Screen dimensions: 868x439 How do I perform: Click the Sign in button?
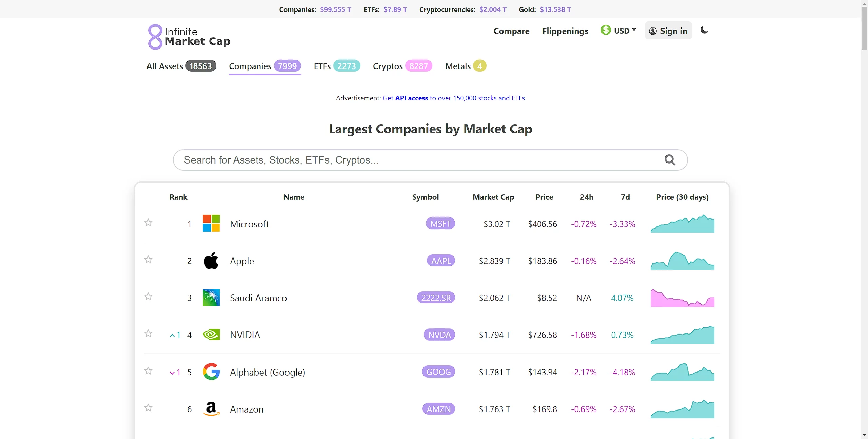668,31
